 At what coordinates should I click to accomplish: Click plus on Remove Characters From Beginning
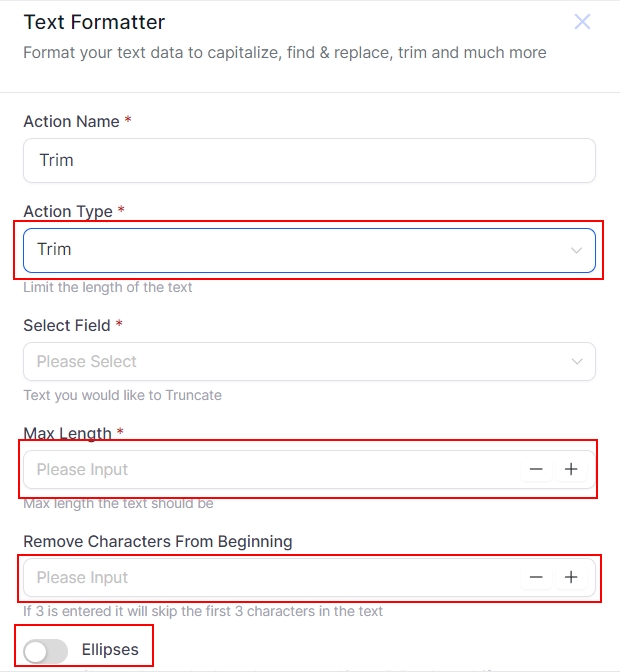tap(571, 577)
